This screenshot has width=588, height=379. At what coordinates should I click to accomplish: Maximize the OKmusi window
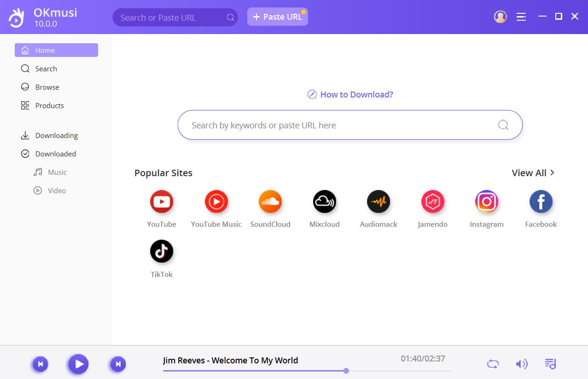[559, 17]
